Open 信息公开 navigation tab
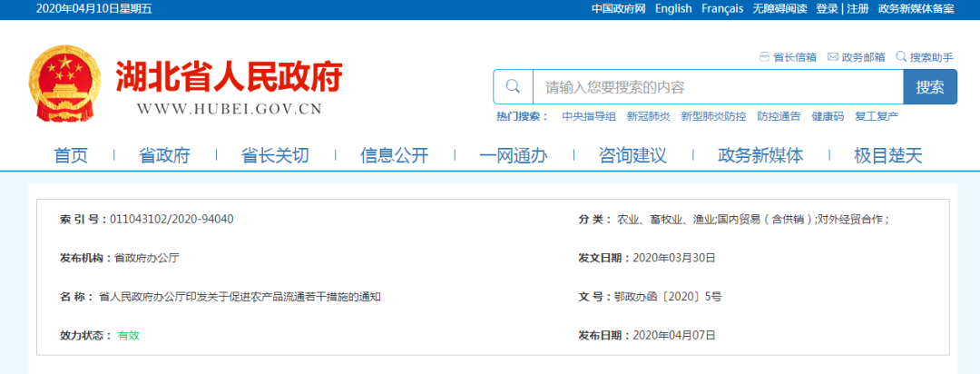 [x=395, y=156]
